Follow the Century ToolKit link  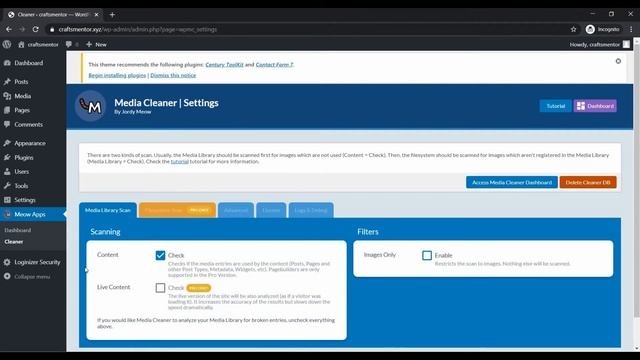224,64
